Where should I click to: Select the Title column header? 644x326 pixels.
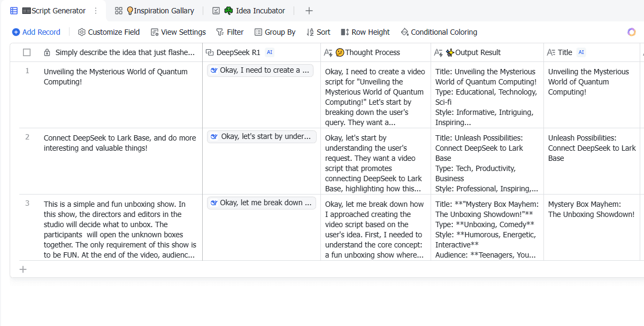pyautogui.click(x=592, y=52)
